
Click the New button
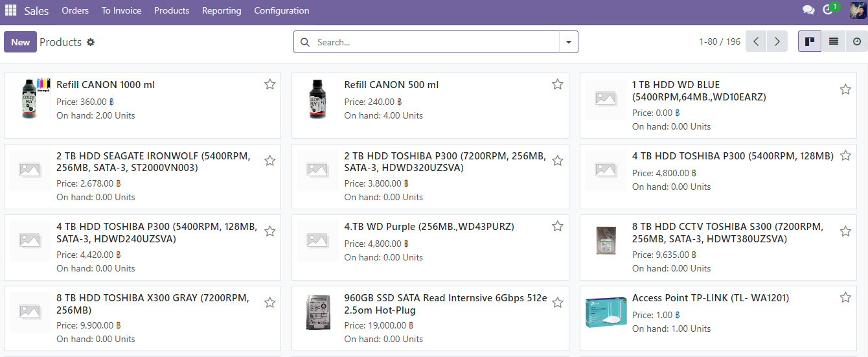pyautogui.click(x=20, y=42)
